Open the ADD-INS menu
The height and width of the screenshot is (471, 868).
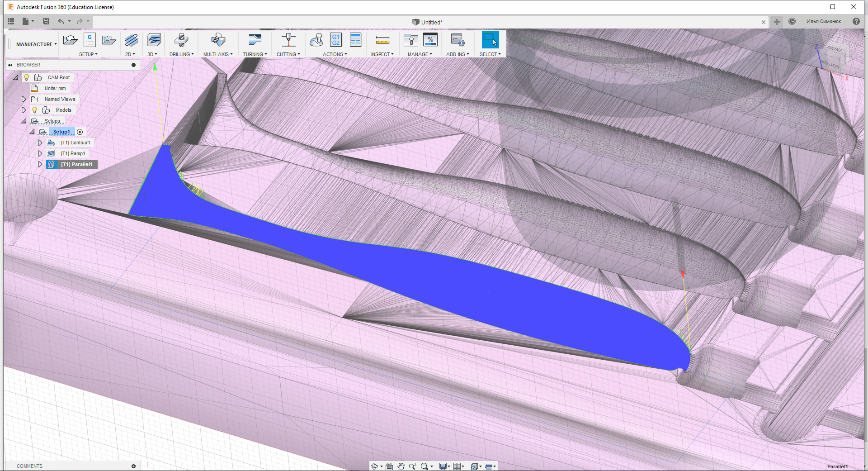point(458,54)
